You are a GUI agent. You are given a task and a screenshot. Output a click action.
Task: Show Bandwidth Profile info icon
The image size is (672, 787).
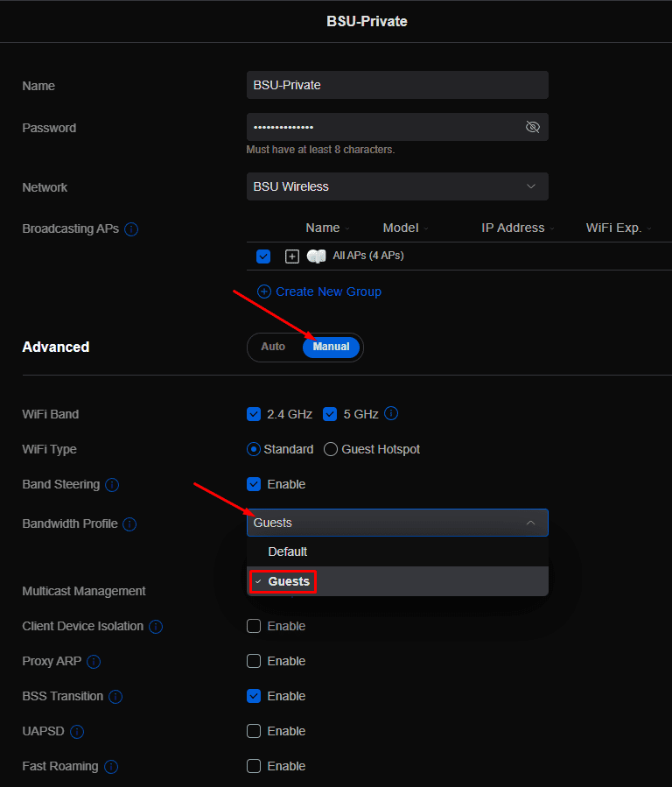129,524
